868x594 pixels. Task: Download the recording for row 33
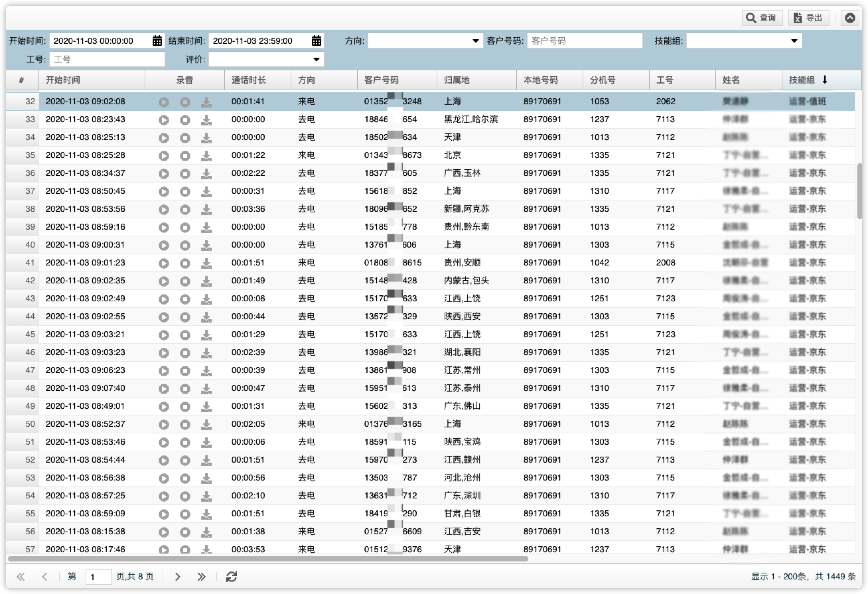point(206,120)
